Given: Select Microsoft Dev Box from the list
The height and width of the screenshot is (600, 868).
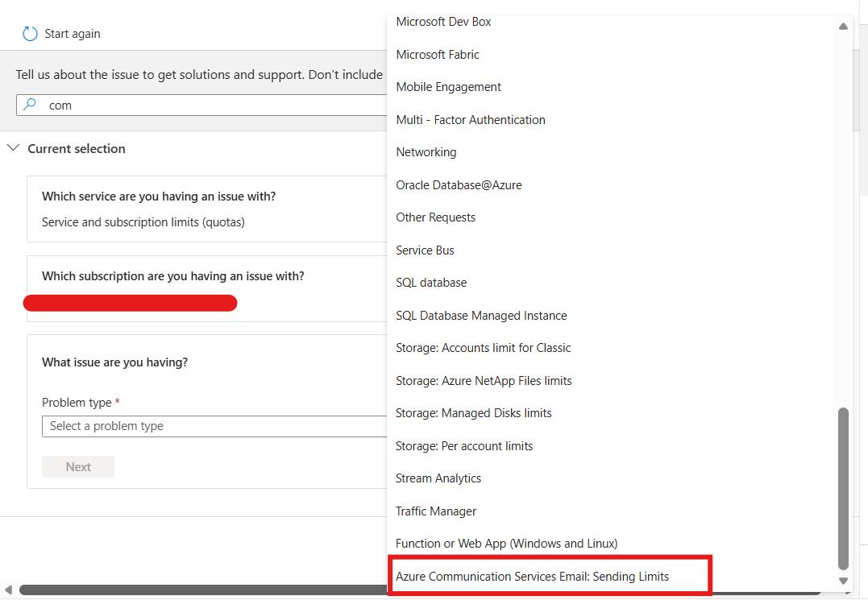Looking at the screenshot, I should coord(443,22).
